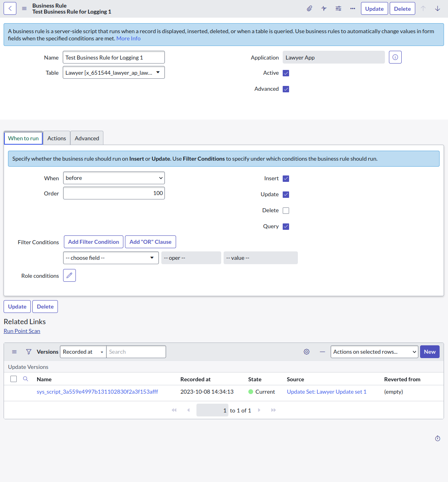Image resolution: width=448 pixels, height=482 pixels.
Task: Show the Versions list filter funnel icon
Action: pos(29,352)
